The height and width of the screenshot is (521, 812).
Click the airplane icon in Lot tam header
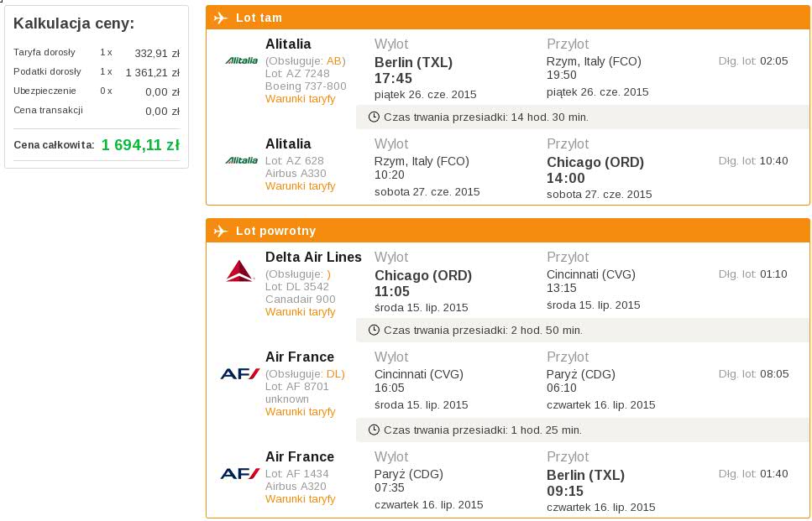[x=221, y=18]
